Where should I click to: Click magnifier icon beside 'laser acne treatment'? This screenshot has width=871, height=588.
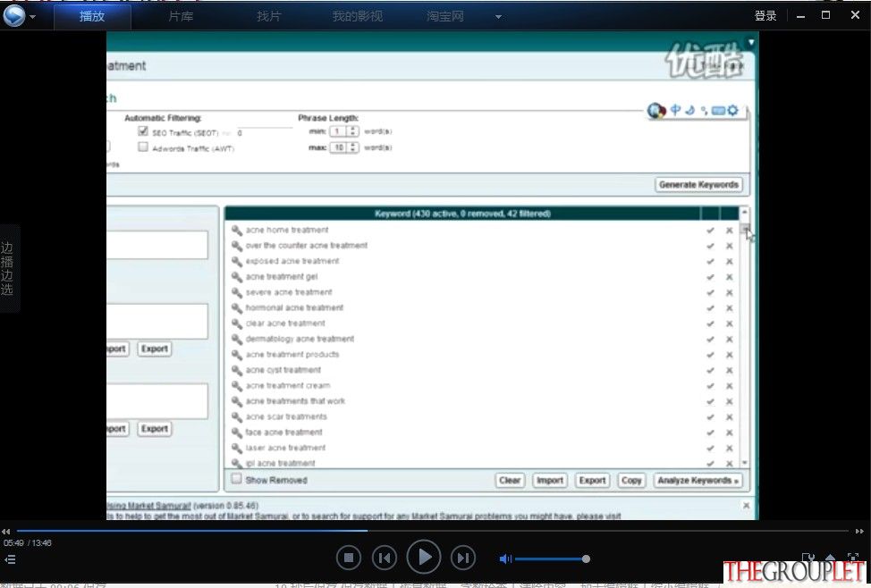click(237, 448)
